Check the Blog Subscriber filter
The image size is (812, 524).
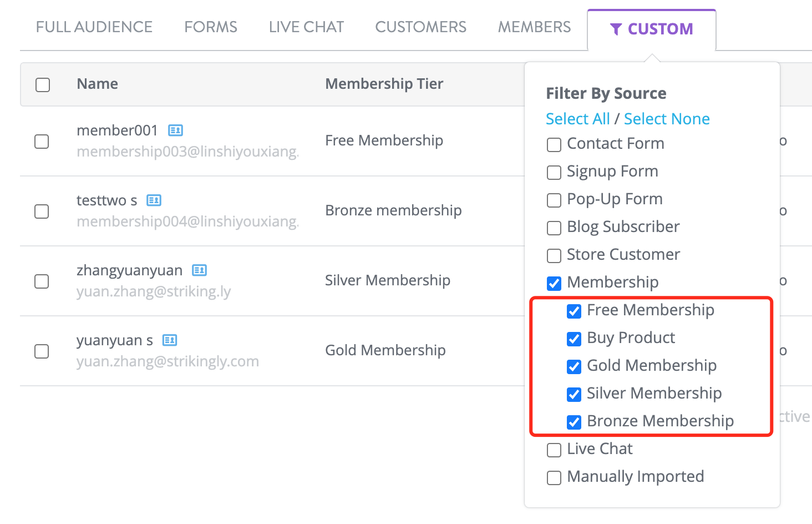[x=554, y=228]
